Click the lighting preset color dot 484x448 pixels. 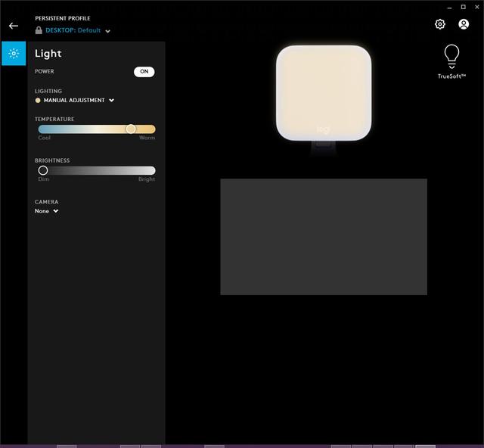tap(38, 101)
